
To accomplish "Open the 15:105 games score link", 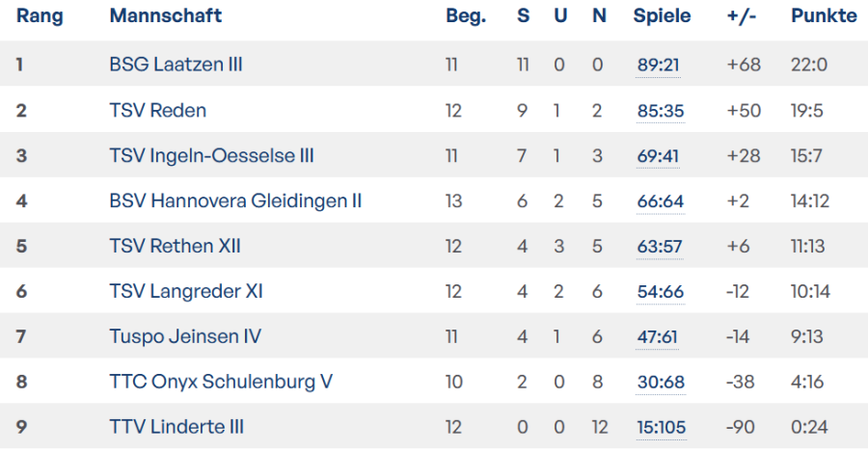I will pyautogui.click(x=662, y=428).
